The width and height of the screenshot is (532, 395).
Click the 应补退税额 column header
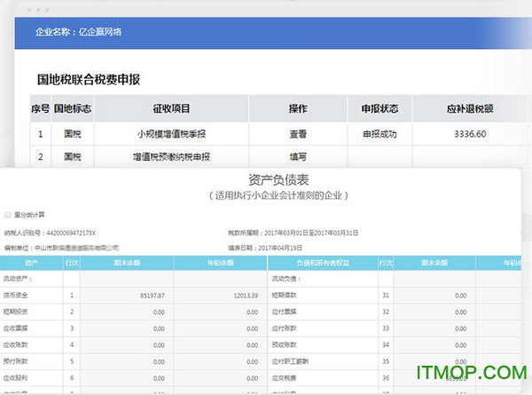pos(470,109)
